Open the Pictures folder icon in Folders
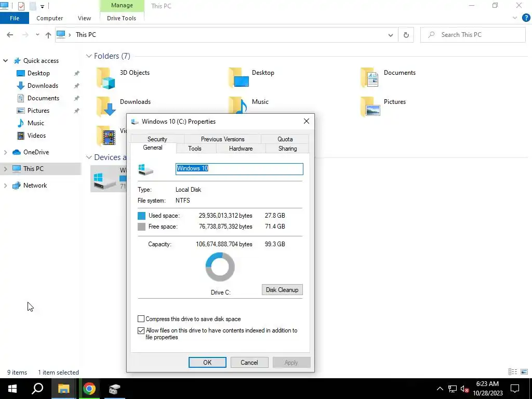The image size is (532, 399). click(370, 107)
